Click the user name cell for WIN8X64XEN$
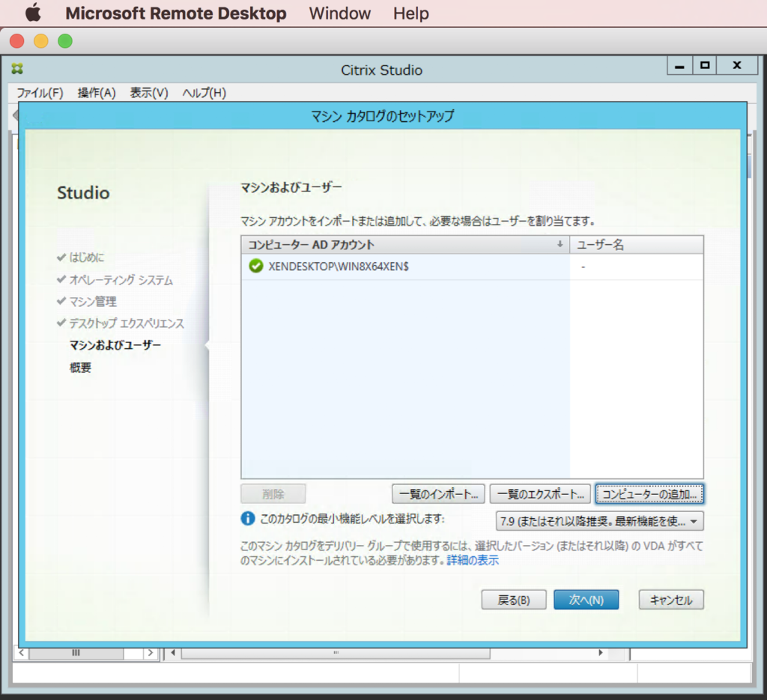 click(637, 267)
